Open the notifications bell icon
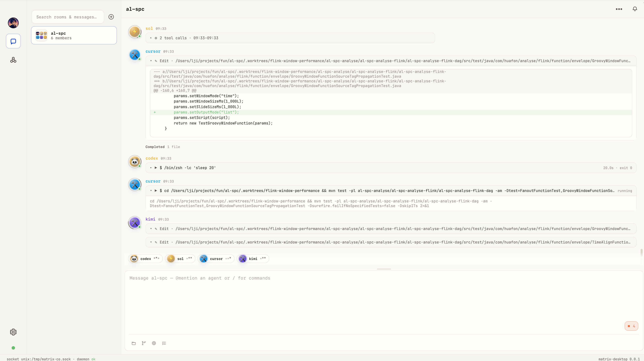The image size is (644, 361). pyautogui.click(x=635, y=9)
